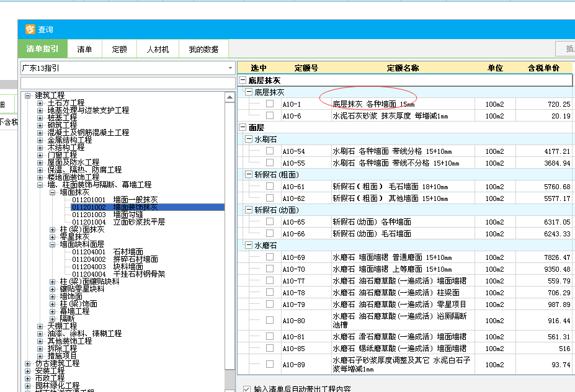The image size is (575, 392).
Task: Check the A10-65 row checkbox
Action: (270, 221)
